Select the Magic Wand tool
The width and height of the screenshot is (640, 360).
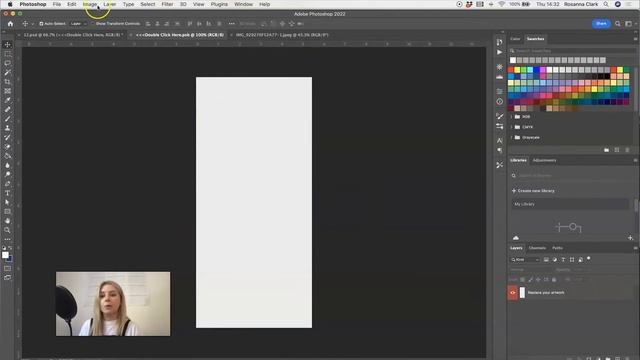pos(7,73)
